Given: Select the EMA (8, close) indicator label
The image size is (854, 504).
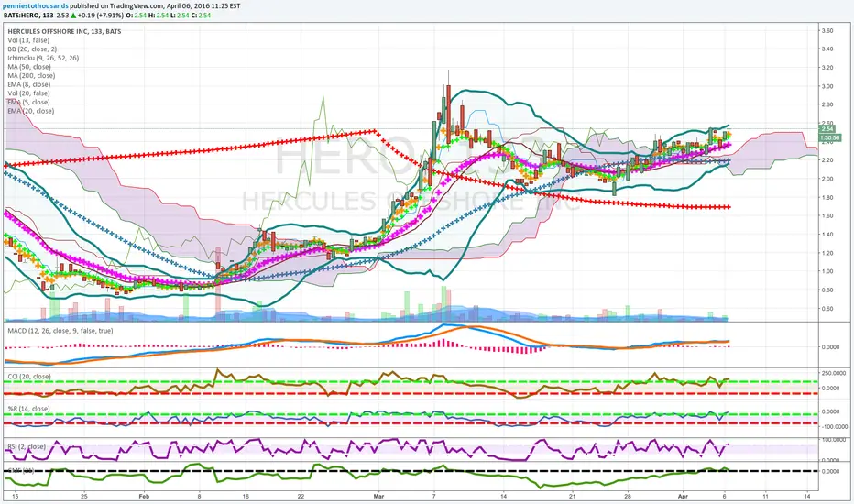Looking at the screenshot, I should coord(29,84).
